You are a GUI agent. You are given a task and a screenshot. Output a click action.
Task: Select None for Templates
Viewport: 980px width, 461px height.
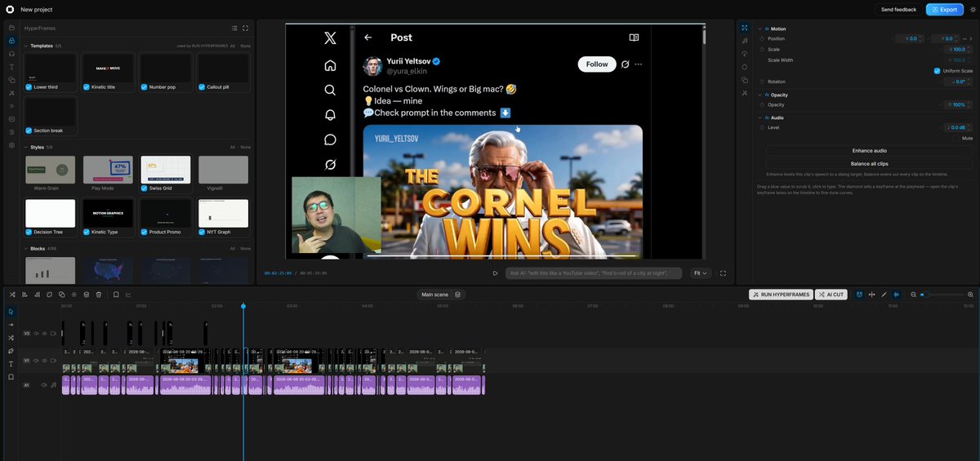[x=246, y=46]
